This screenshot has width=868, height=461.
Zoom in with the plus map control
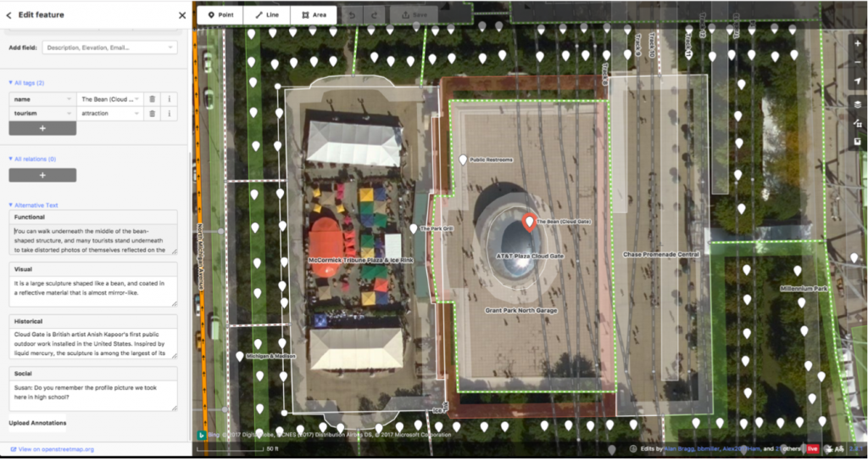click(x=858, y=43)
